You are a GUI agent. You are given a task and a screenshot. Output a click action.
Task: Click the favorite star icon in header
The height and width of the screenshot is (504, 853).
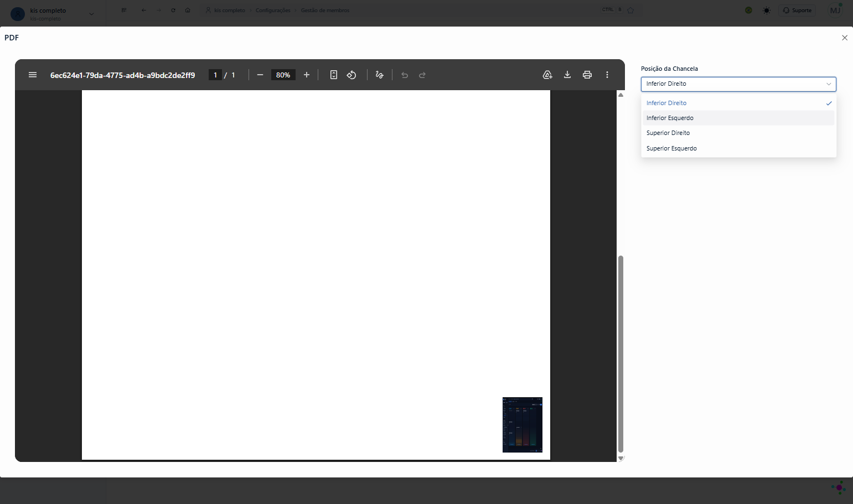pos(630,11)
